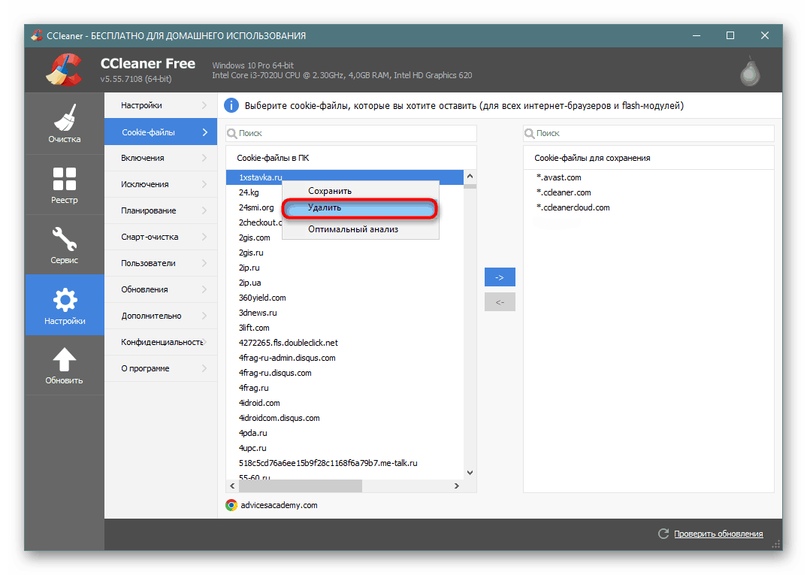Select the Настройки gear in the sidebar
The width and height of the screenshot is (807, 575).
pyautogui.click(x=64, y=305)
